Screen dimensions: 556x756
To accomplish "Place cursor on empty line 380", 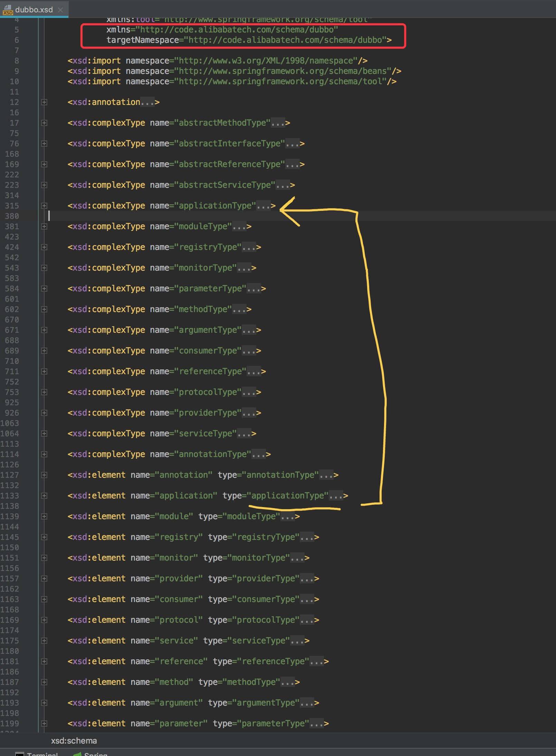I will (138, 216).
